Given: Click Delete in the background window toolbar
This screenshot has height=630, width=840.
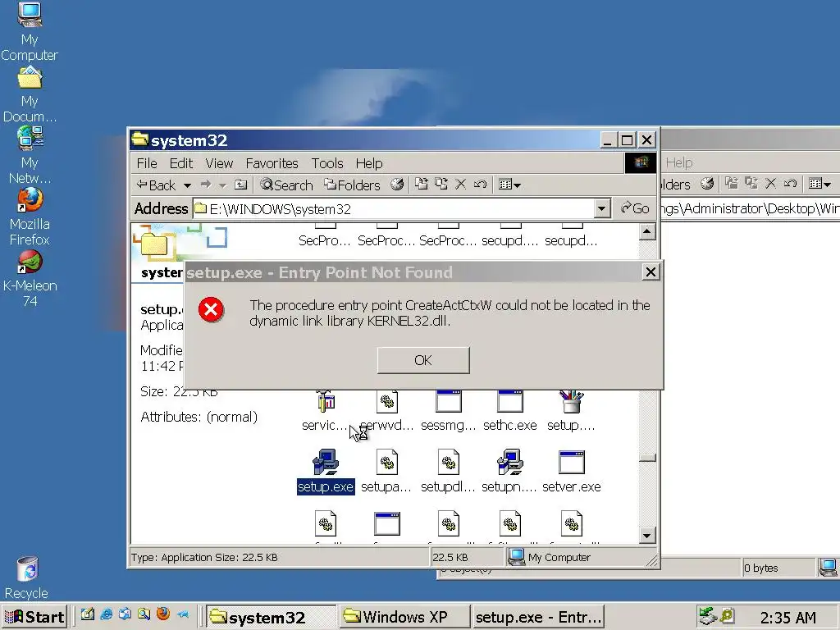Looking at the screenshot, I should 771,184.
